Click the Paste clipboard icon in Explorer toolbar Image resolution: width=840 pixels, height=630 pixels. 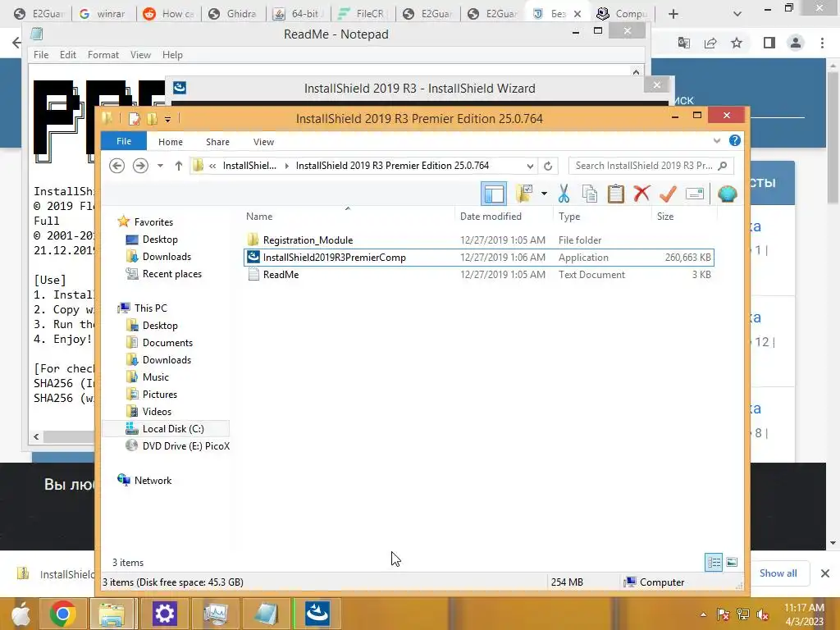pos(615,194)
